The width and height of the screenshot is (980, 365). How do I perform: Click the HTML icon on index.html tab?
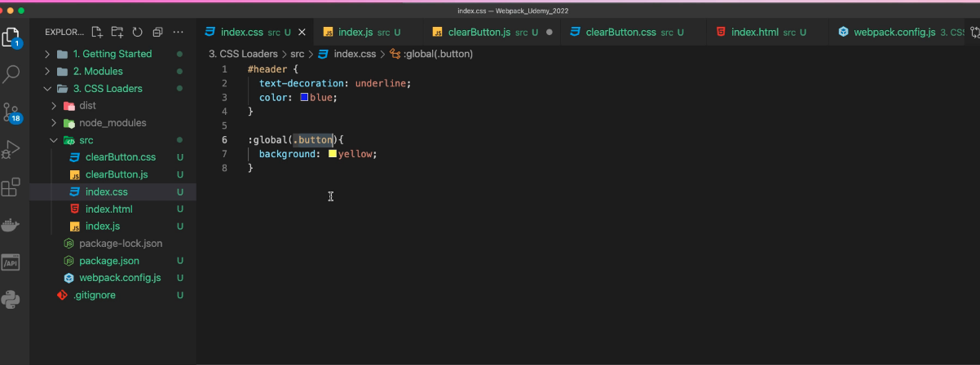pyautogui.click(x=721, y=33)
